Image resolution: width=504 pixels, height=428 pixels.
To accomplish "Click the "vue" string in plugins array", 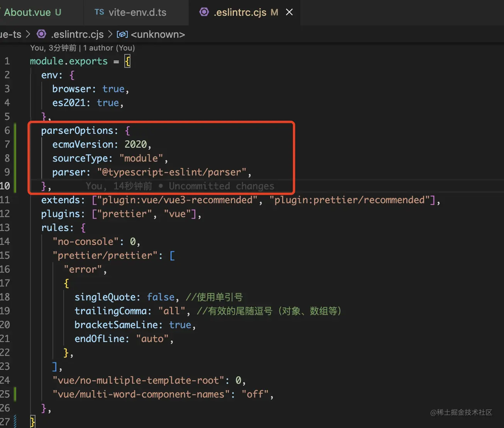I will click(x=177, y=214).
